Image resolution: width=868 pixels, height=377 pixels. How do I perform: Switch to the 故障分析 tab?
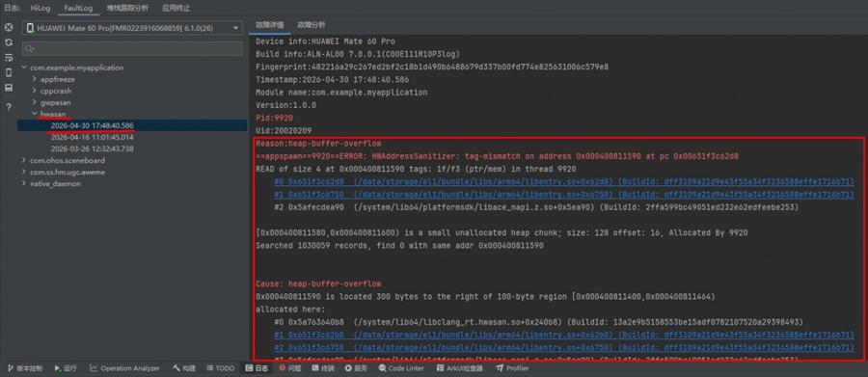(x=312, y=25)
